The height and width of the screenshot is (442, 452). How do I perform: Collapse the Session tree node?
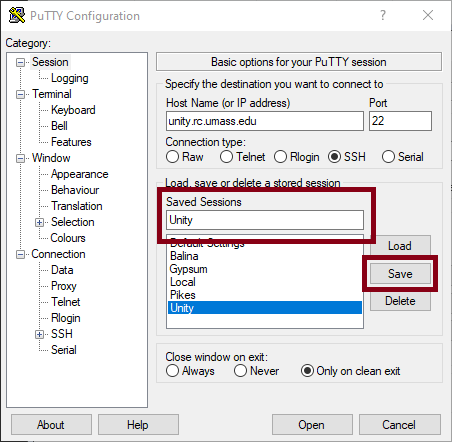coord(21,62)
